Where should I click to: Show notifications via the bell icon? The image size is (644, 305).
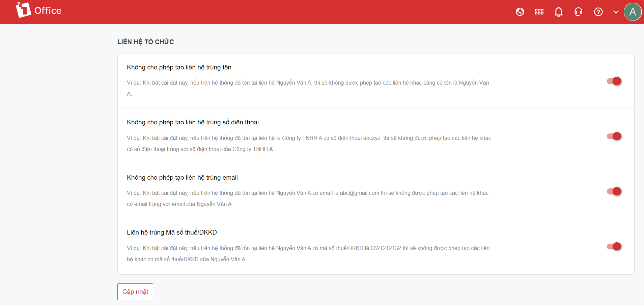point(558,12)
